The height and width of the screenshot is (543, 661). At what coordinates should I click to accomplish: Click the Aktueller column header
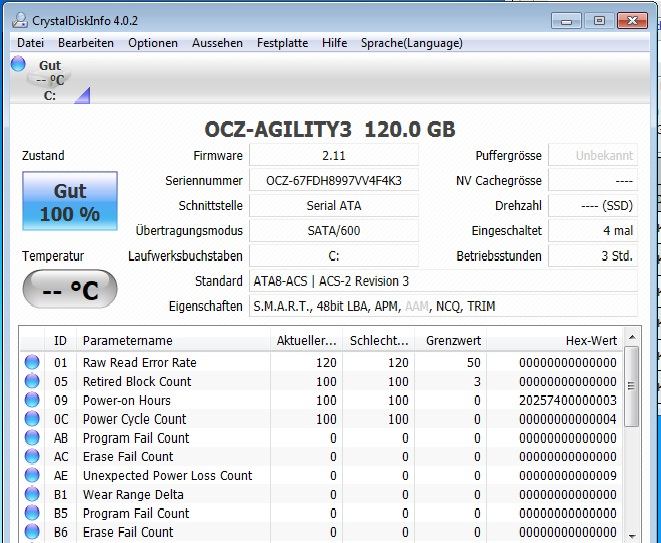(x=306, y=341)
